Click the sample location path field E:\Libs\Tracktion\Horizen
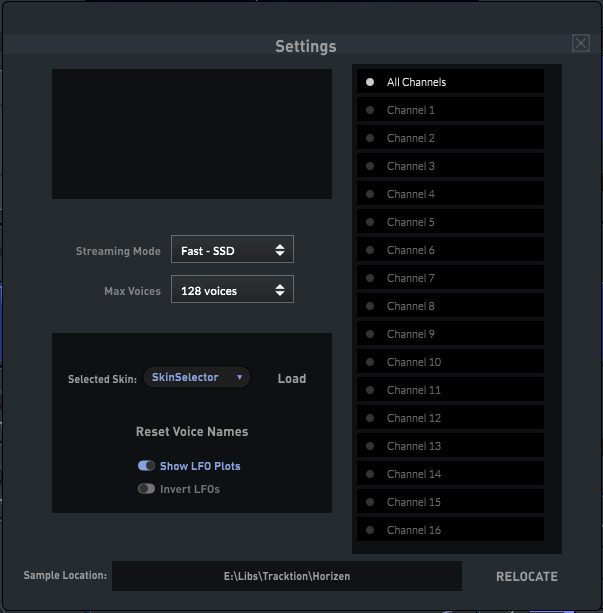The height and width of the screenshot is (613, 603). coord(287,576)
